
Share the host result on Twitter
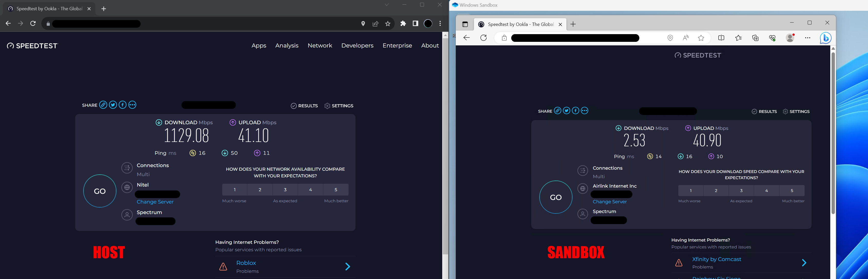pos(113,105)
